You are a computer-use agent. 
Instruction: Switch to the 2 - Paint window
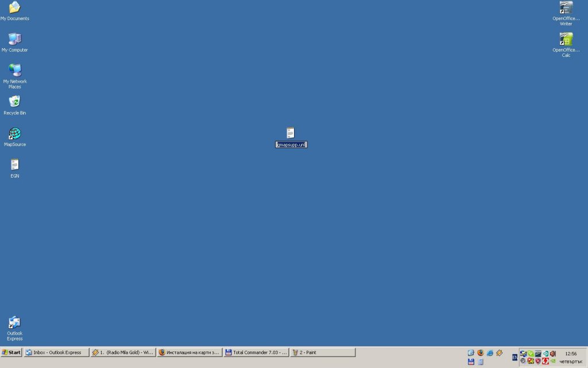coord(323,352)
